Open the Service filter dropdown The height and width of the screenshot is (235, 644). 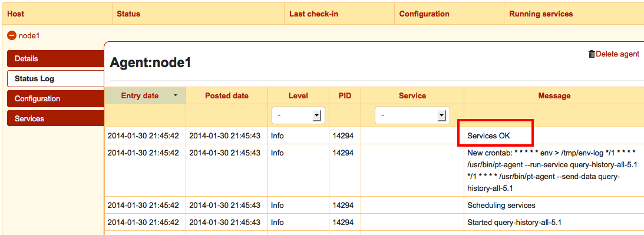click(x=412, y=115)
